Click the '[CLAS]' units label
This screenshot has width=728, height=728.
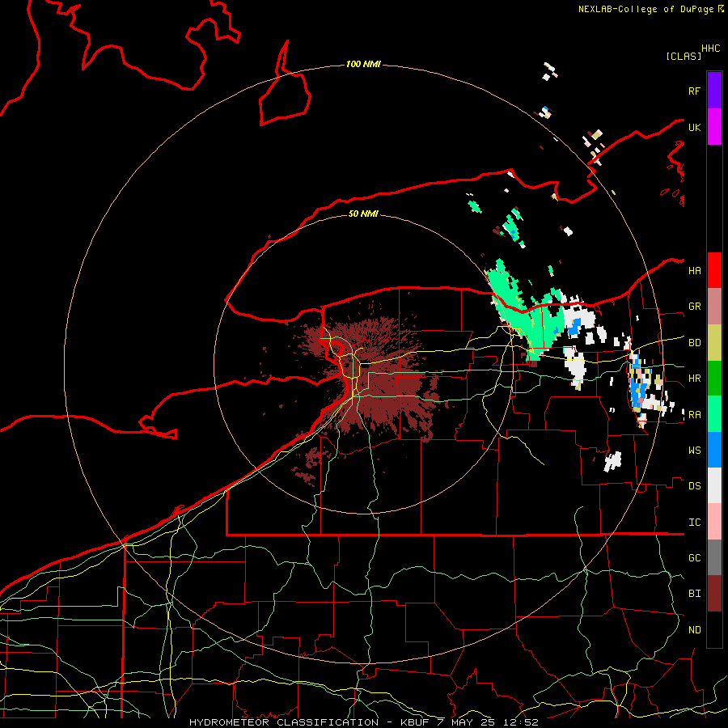pyautogui.click(x=684, y=56)
